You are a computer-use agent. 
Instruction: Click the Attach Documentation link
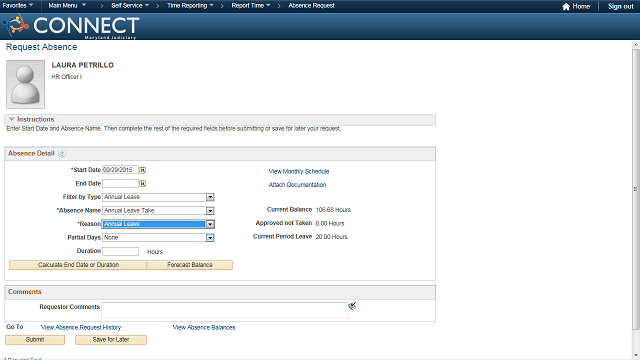297,185
